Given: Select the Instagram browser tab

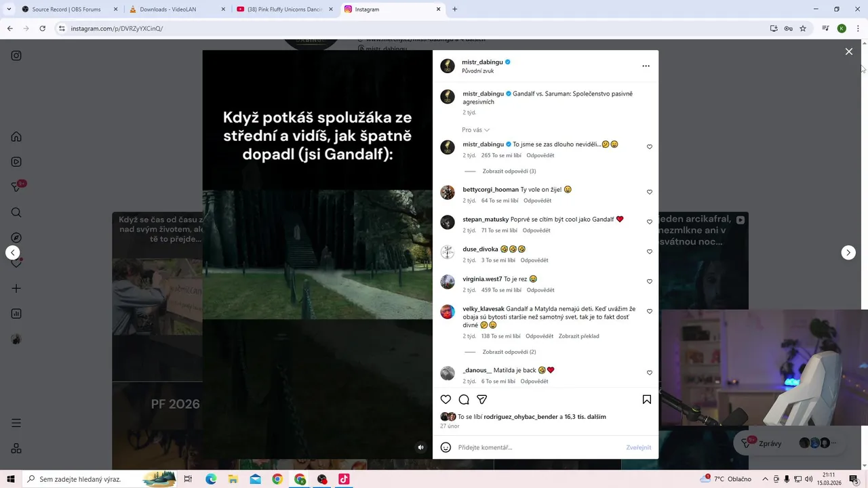Looking at the screenshot, I should click(392, 9).
